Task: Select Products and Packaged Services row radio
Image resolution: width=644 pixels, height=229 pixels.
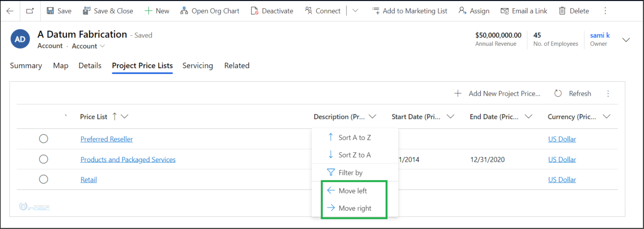Action: pyautogui.click(x=44, y=159)
